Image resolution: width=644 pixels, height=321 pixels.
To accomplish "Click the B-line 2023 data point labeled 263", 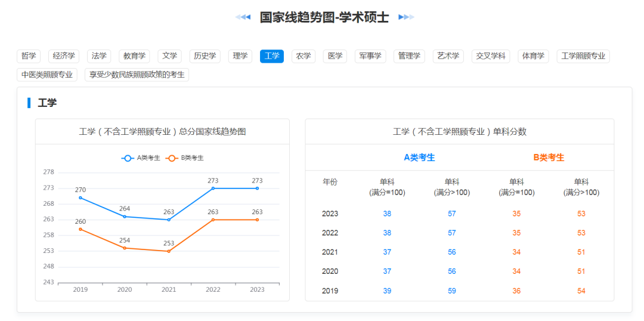I will (257, 220).
